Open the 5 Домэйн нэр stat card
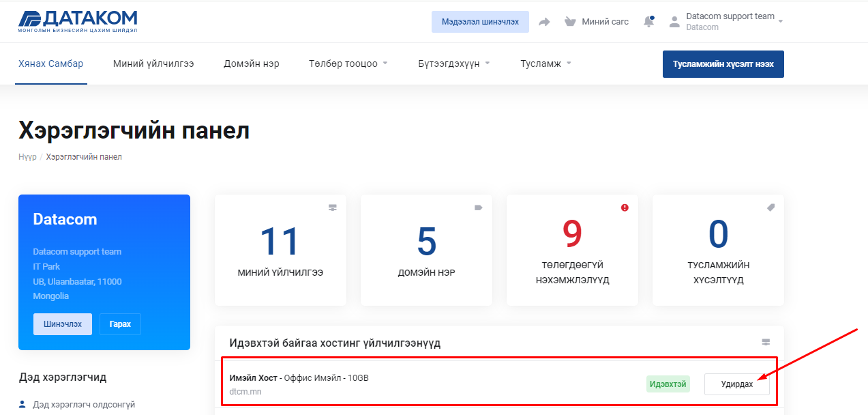 coord(426,251)
